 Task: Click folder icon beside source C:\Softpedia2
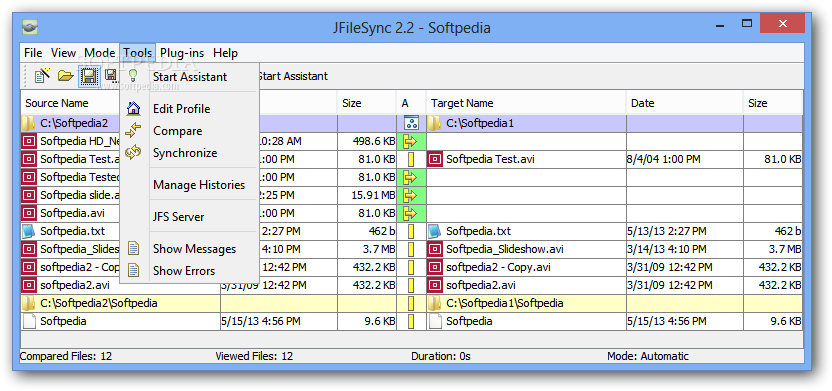pyautogui.click(x=29, y=124)
